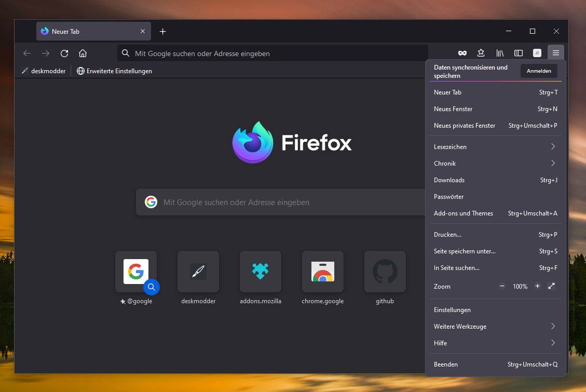Select In Seite suchen...
Screen dimensions: 586x392
tap(495, 268)
